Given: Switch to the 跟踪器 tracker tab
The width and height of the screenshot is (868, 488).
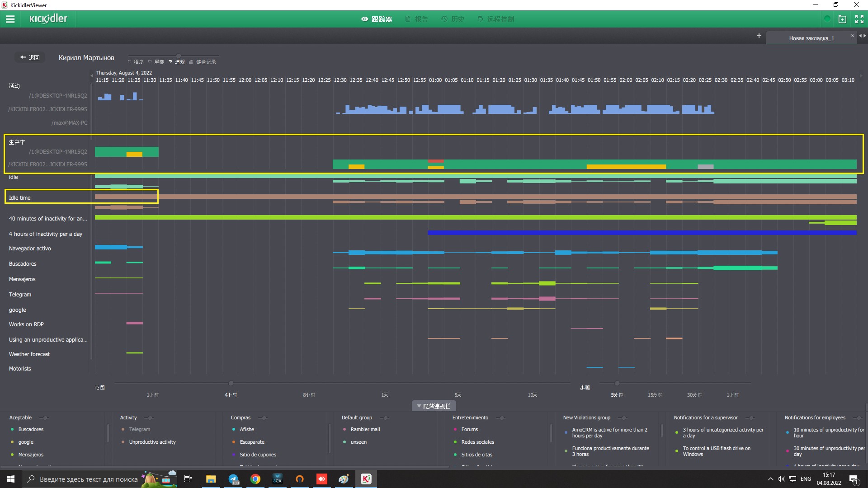Looking at the screenshot, I should 376,19.
